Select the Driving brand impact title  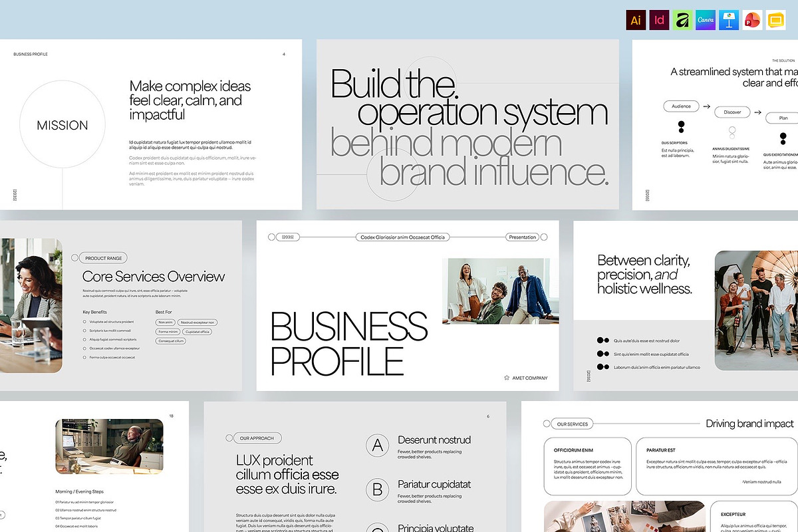tap(749, 424)
